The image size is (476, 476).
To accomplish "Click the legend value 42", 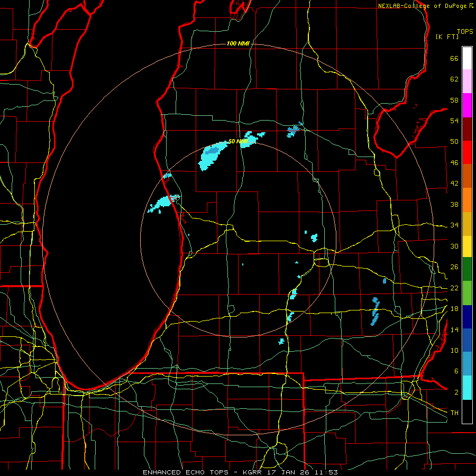I will [x=454, y=184].
